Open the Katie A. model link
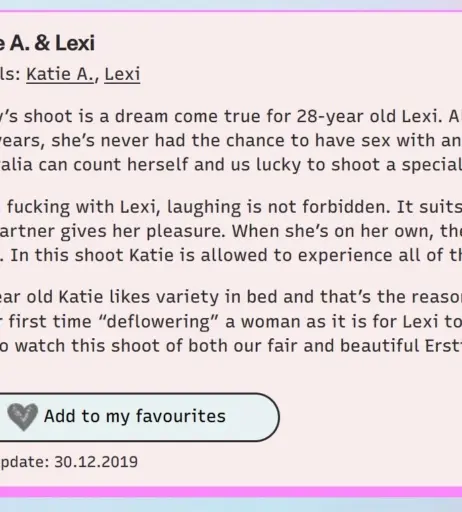 (60, 74)
